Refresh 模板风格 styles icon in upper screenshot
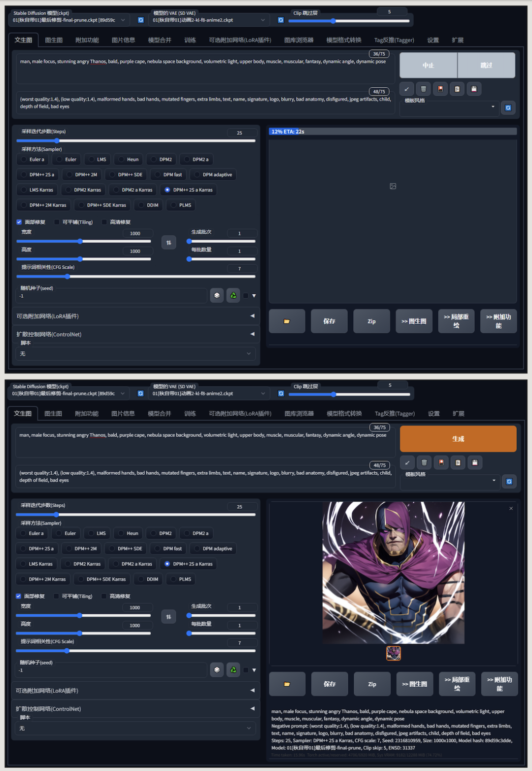Screen dimensions: 532x771 click(508, 107)
